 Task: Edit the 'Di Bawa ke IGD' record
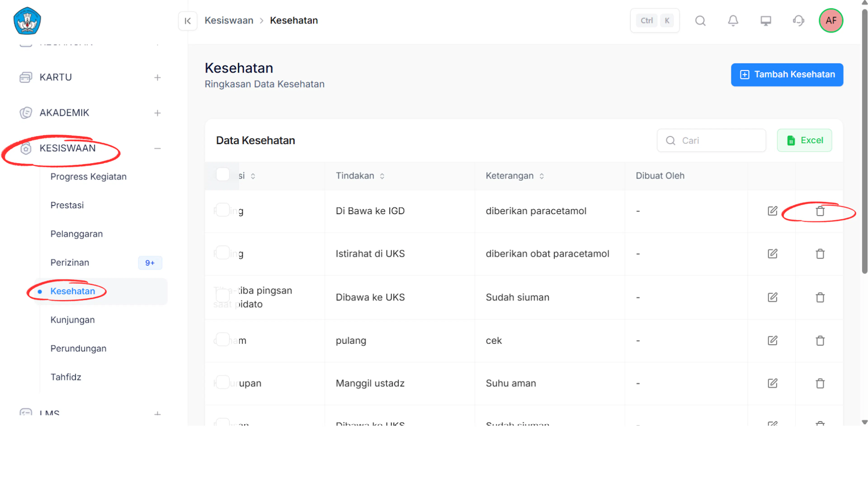772,211
